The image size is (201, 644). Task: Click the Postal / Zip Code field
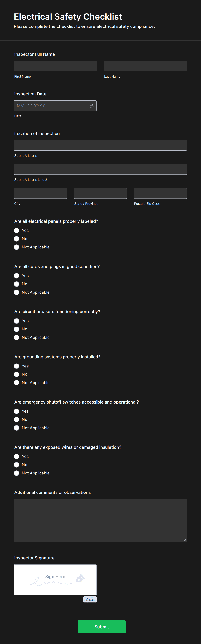[x=160, y=193]
